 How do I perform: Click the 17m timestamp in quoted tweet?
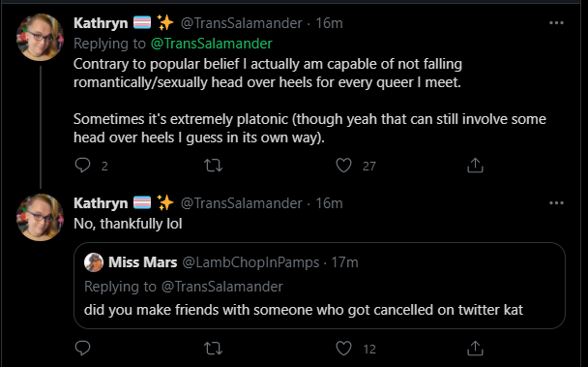344,262
